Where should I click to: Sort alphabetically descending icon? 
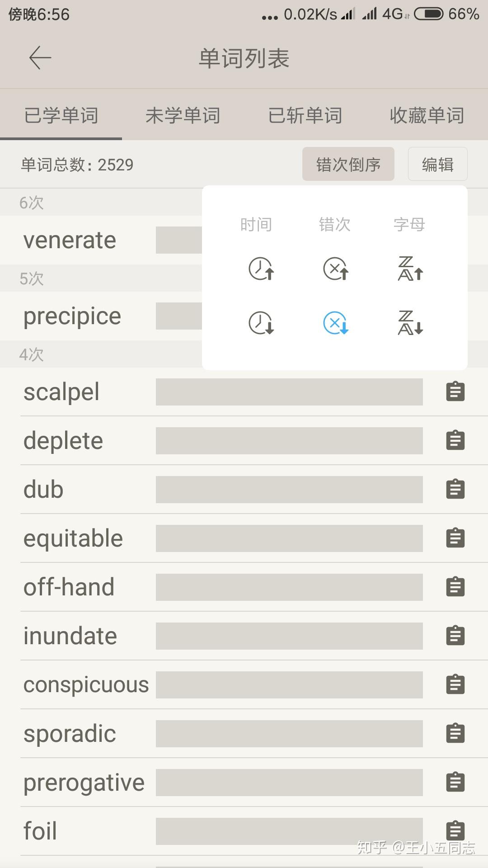(x=410, y=323)
